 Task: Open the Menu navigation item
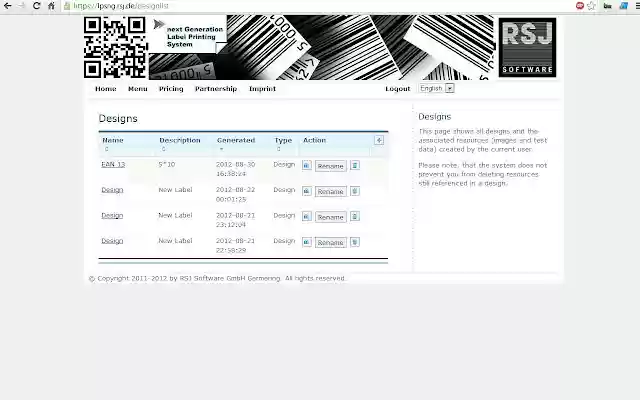[x=138, y=89]
